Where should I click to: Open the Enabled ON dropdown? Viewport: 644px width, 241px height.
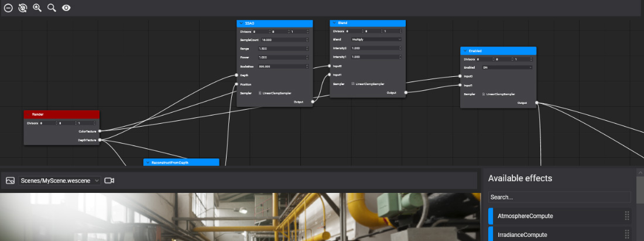click(x=505, y=67)
